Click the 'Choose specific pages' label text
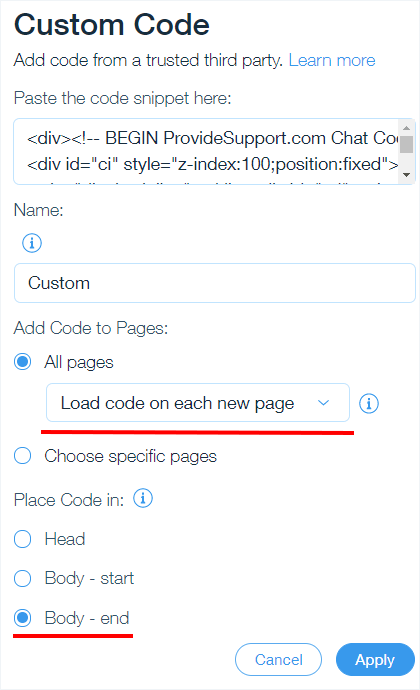 pos(130,456)
